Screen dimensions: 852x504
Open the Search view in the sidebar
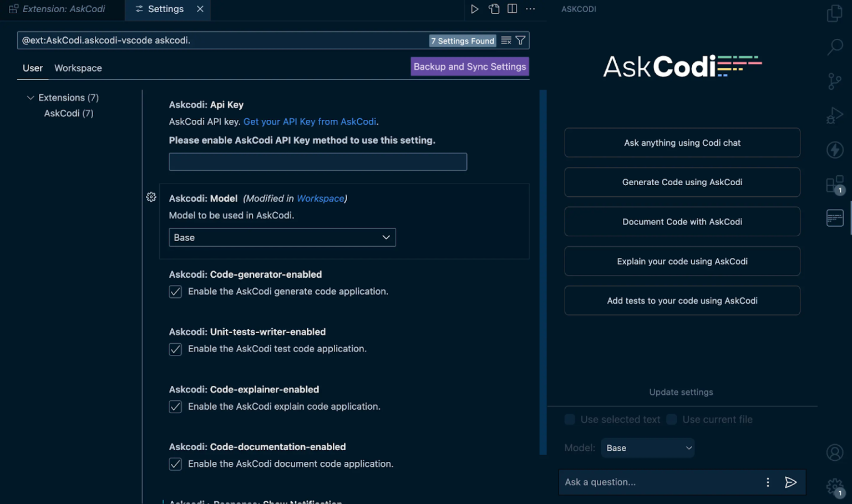835,48
